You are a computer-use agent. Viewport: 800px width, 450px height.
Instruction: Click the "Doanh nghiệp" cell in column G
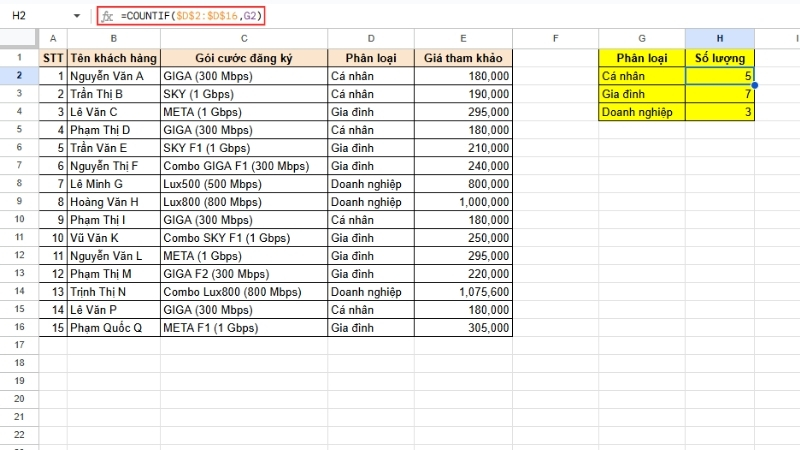(642, 112)
